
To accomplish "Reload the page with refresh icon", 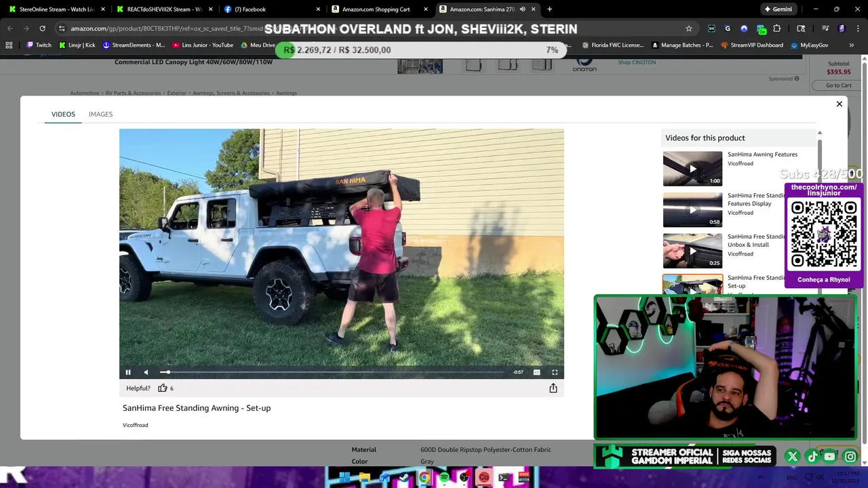I will point(42,28).
